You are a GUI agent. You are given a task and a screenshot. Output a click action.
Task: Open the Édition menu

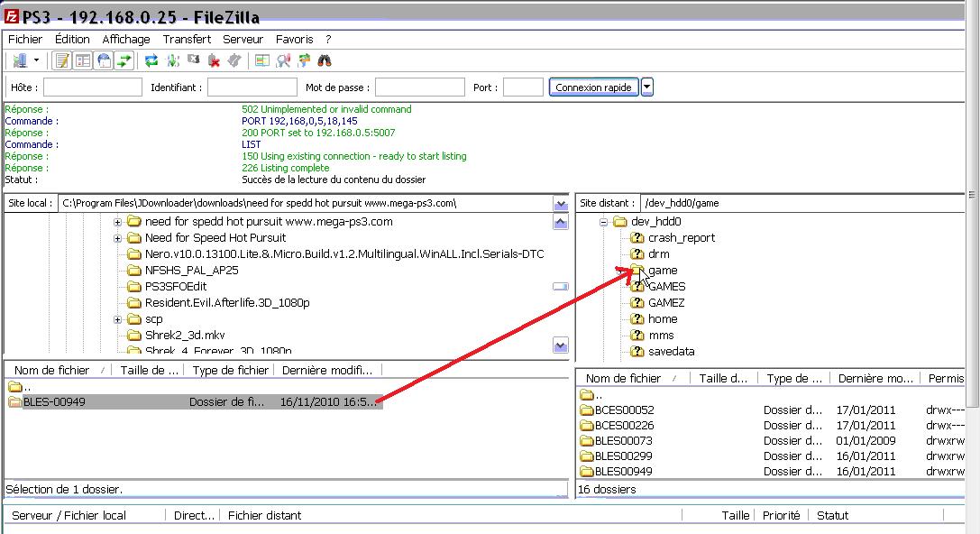(72, 39)
